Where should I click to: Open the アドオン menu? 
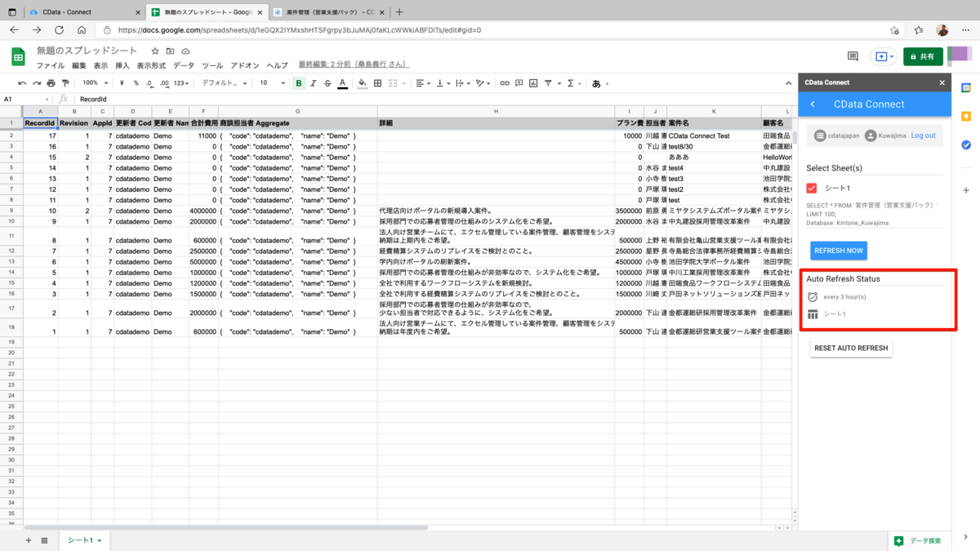[245, 65]
